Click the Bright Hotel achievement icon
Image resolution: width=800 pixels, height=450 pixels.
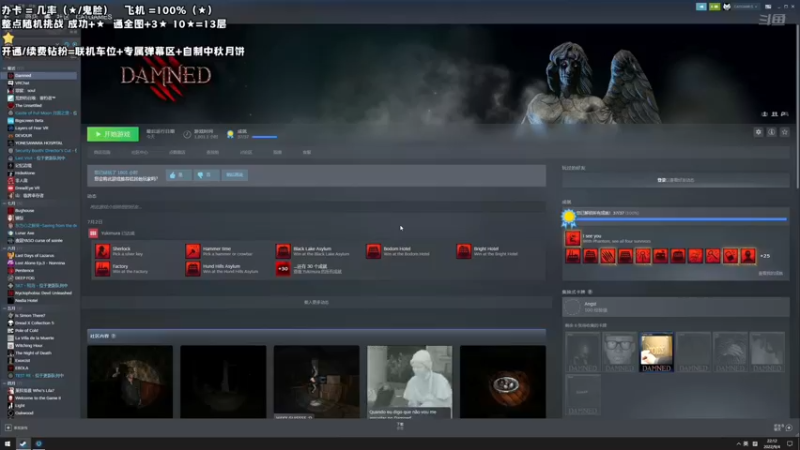point(464,251)
